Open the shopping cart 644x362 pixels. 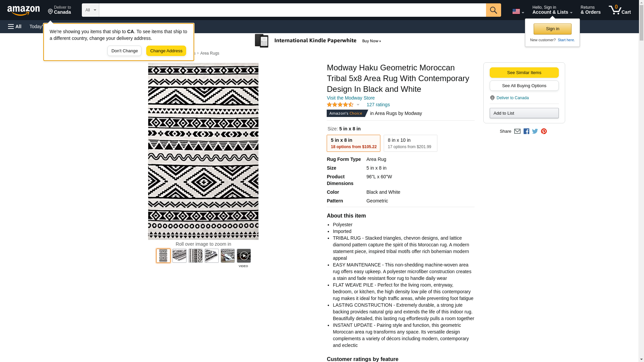click(620, 10)
